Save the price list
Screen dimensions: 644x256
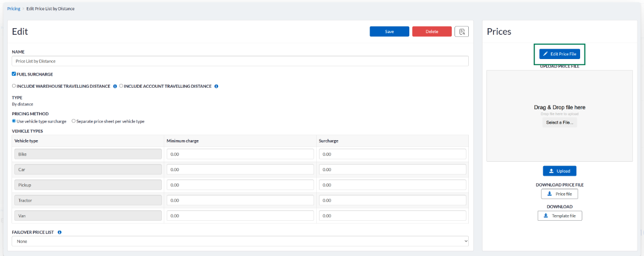click(x=389, y=31)
